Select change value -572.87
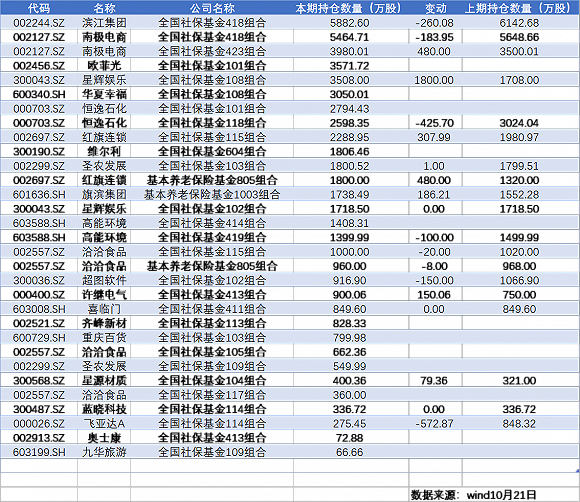The width and height of the screenshot is (580, 502). pyautogui.click(x=434, y=424)
